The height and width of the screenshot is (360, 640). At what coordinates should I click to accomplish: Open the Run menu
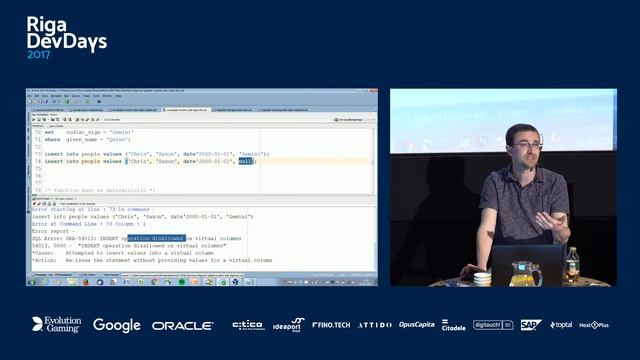pyautogui.click(x=67, y=96)
